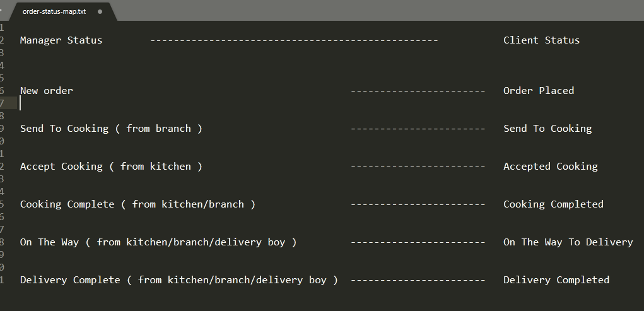Click the "On The Way To Delivery" status

[x=568, y=242]
